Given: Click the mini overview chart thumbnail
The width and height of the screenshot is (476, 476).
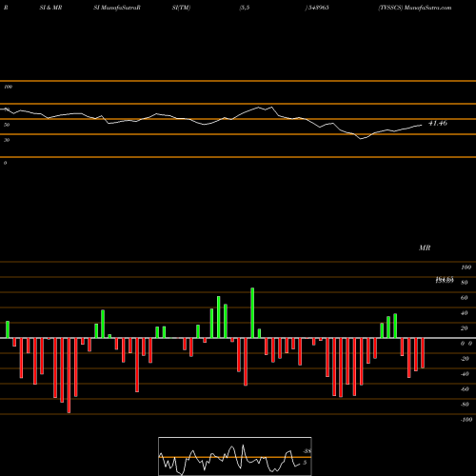Looking at the screenshot, I should coord(235,456).
